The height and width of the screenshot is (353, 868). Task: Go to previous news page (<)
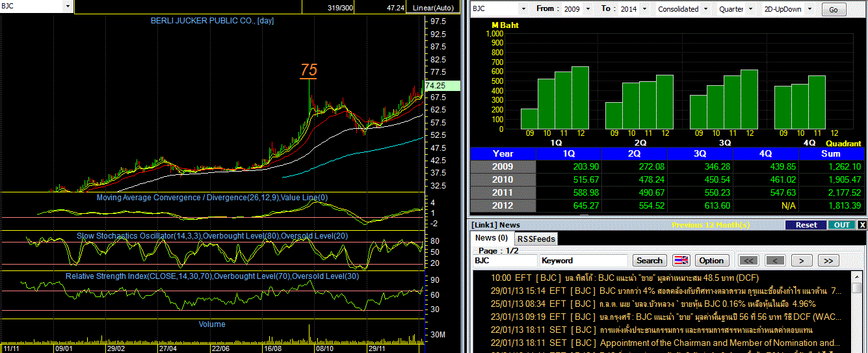(x=775, y=261)
